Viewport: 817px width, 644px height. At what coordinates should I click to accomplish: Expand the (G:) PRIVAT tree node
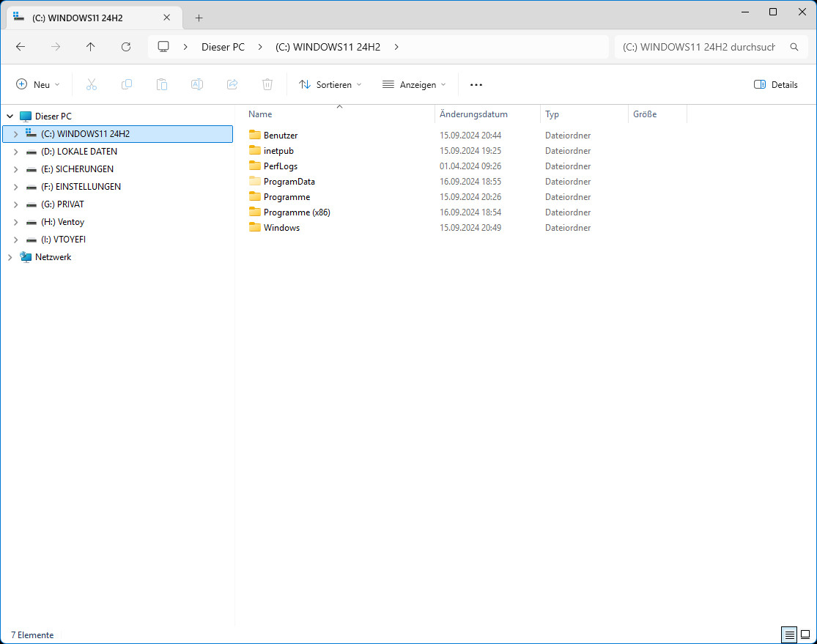[x=15, y=204]
